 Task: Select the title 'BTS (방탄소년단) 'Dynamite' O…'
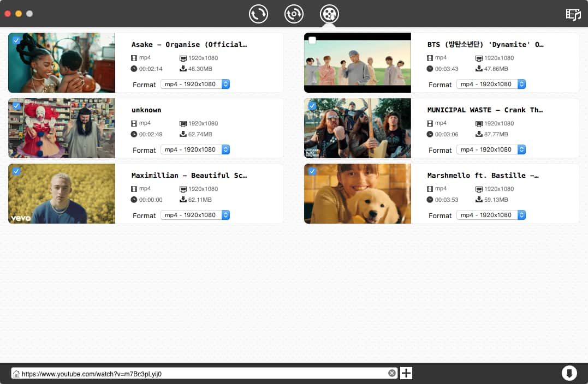pos(485,45)
